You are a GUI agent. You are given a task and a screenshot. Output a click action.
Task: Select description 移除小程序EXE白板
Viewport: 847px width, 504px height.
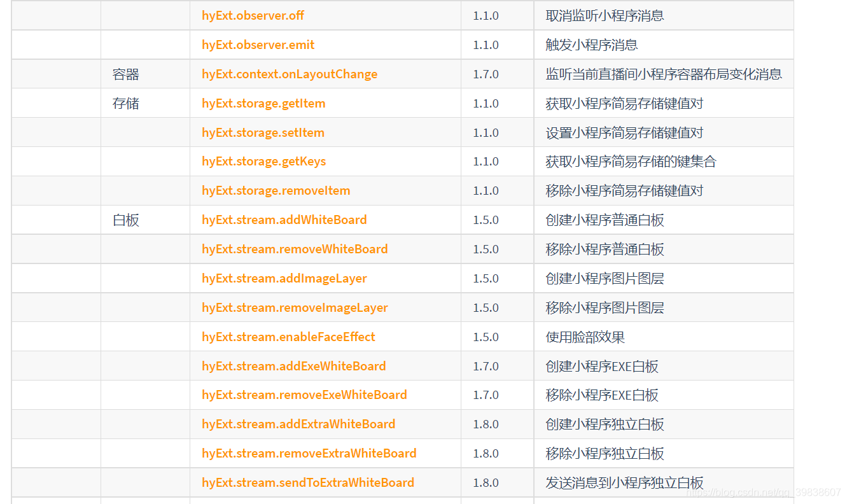click(x=602, y=395)
